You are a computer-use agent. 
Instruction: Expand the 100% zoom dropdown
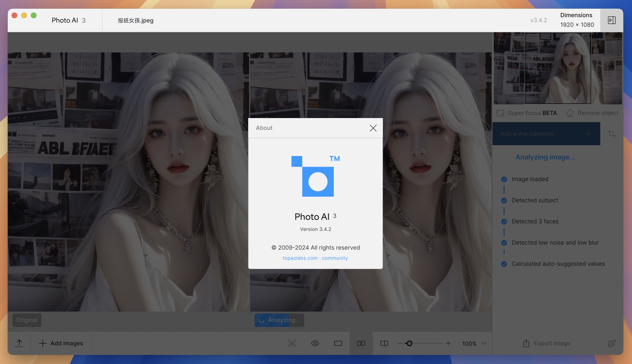point(483,343)
